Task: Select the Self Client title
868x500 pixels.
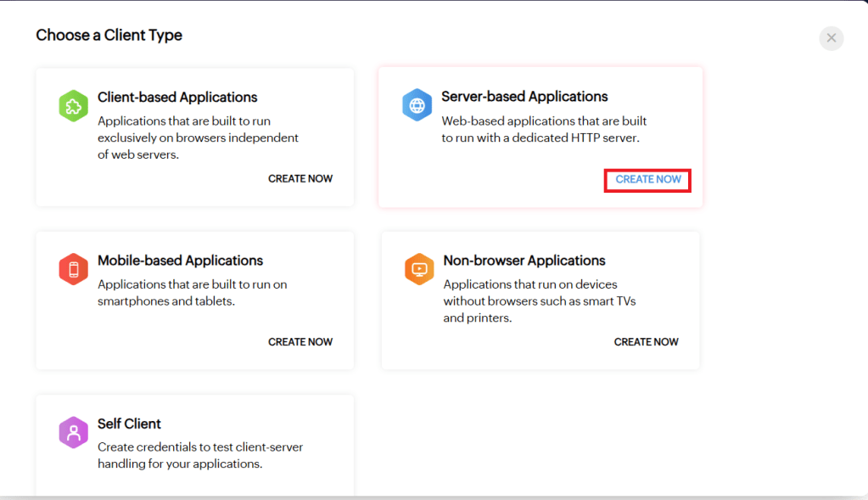Action: coord(129,424)
